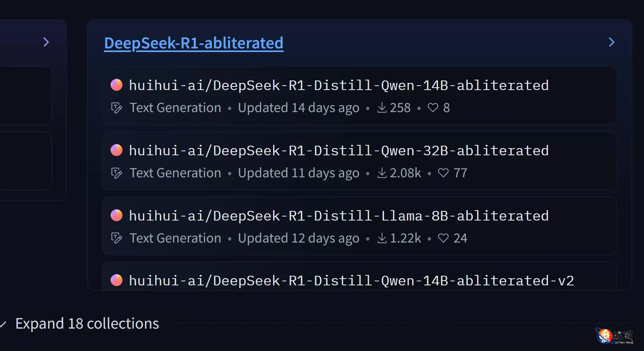Click the watermark logo in bottom corner

[614, 336]
